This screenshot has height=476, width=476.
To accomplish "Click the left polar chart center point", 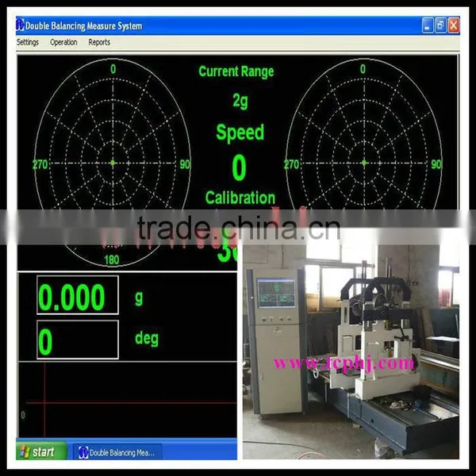I will tap(113, 163).
